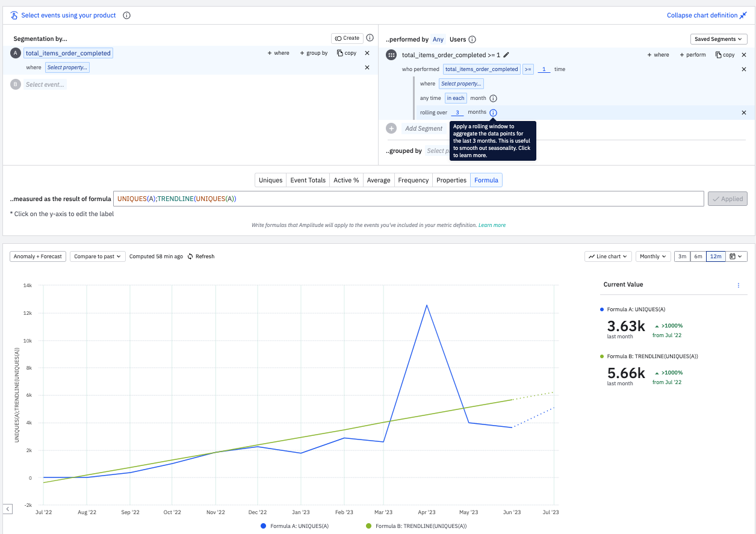The height and width of the screenshot is (534, 756).
Task: Click info icon next to rolling over months
Action: pyautogui.click(x=493, y=113)
